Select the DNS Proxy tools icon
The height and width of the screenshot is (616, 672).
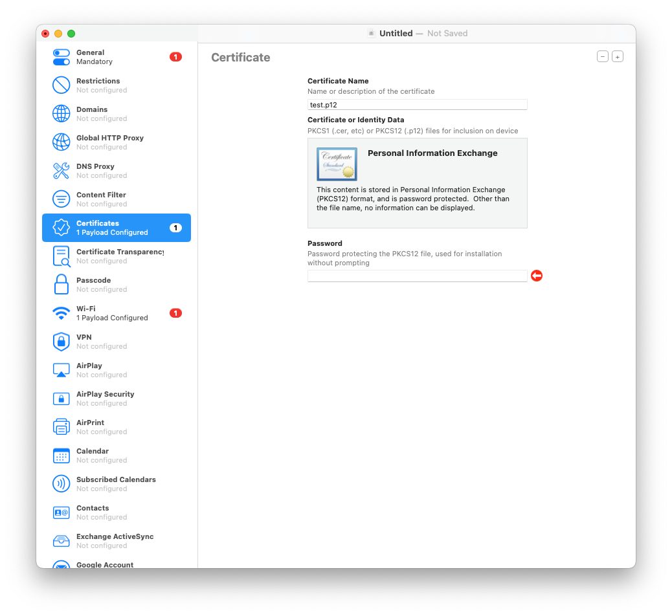[x=62, y=170]
